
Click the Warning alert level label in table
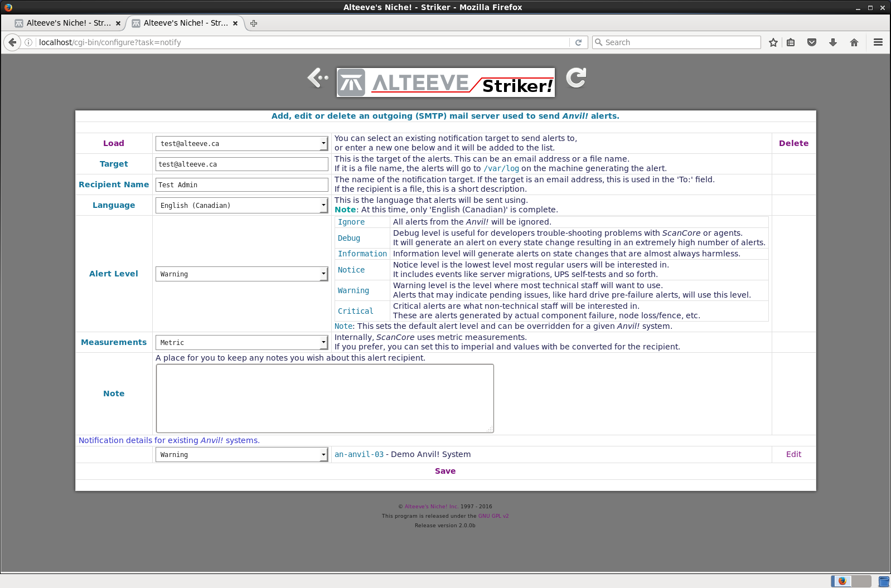[354, 290]
